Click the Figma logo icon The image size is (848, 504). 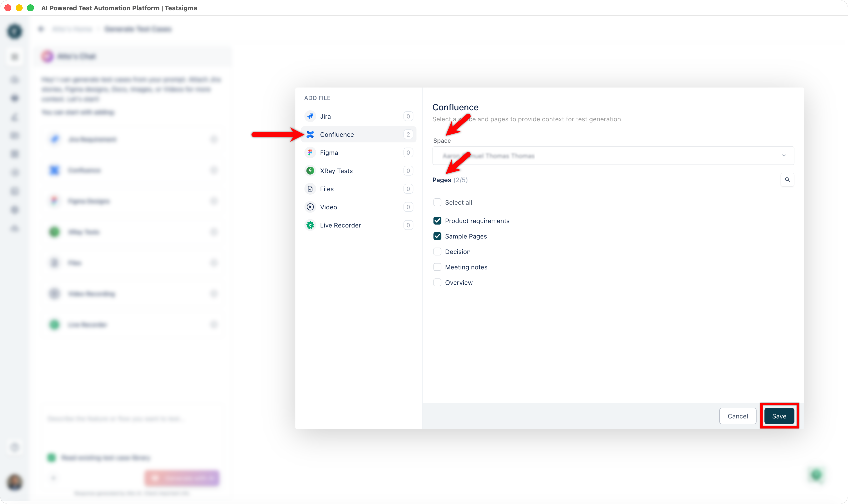310,152
